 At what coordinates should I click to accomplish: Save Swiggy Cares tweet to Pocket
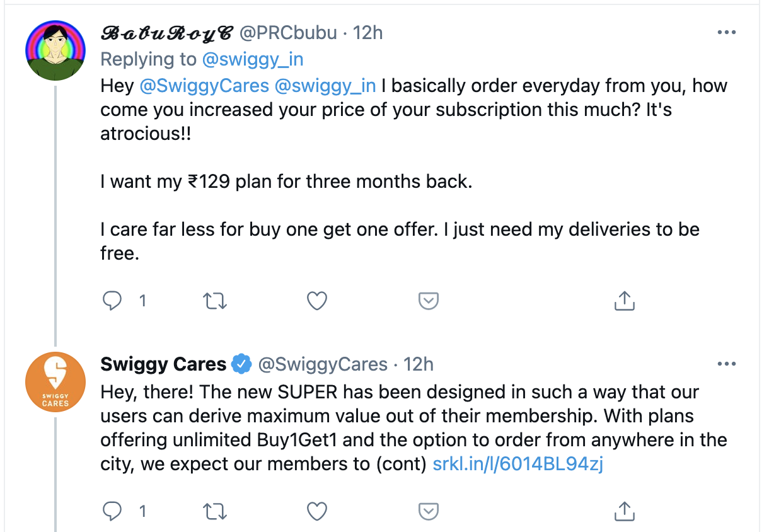tap(429, 511)
